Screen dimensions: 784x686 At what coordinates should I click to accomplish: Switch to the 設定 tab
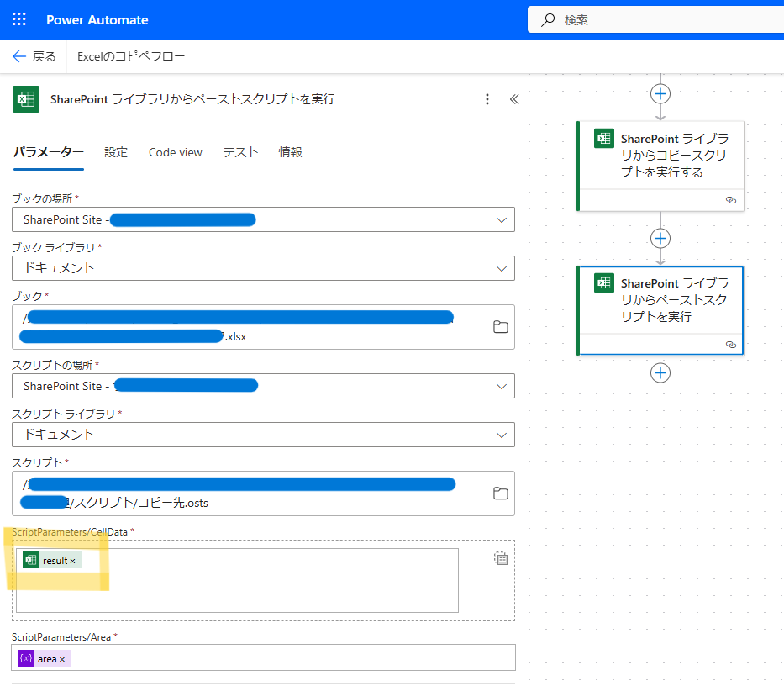[x=116, y=152]
